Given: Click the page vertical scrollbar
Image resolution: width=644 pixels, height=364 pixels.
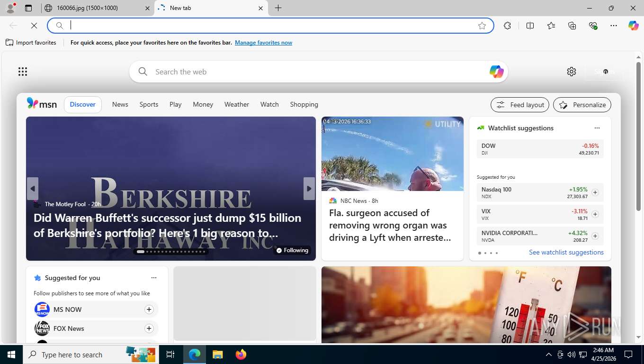Looking at the screenshot, I should (638, 136).
